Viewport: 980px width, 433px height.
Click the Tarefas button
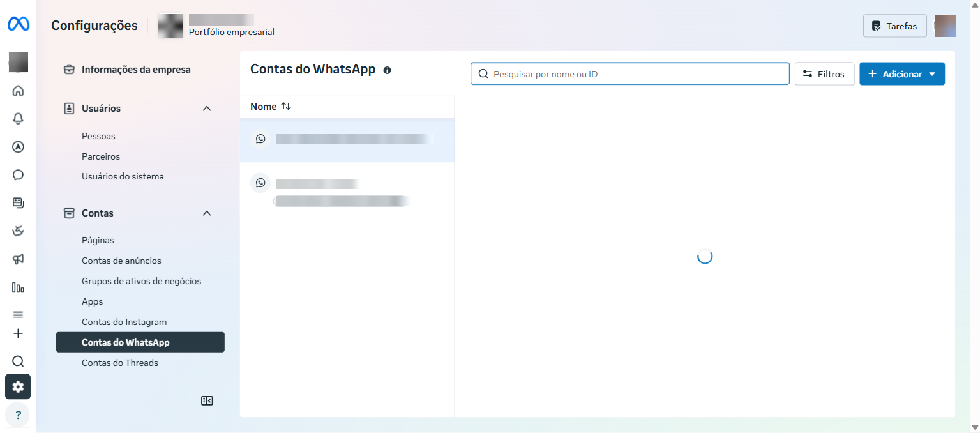click(895, 26)
